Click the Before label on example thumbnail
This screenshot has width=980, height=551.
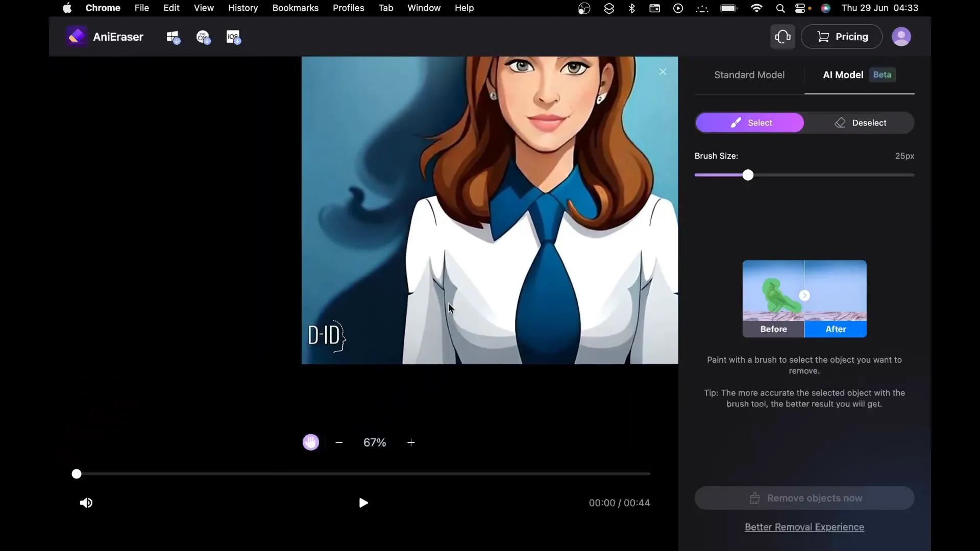pos(773,329)
